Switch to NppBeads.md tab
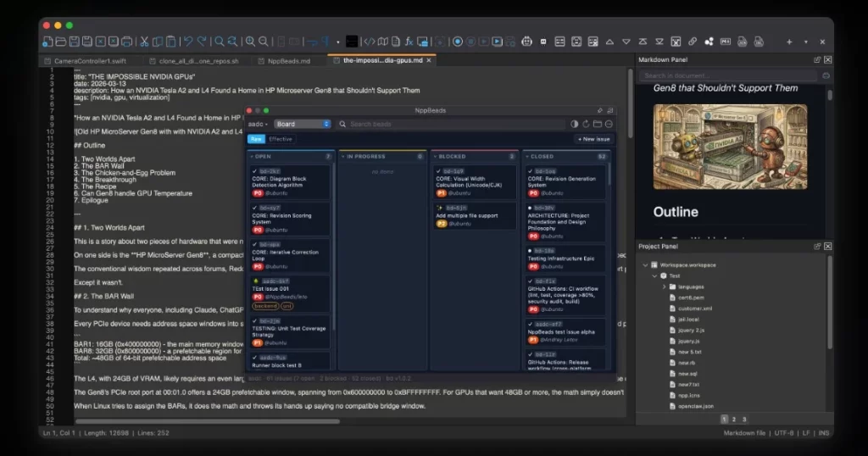The width and height of the screenshot is (868, 456). (289, 61)
